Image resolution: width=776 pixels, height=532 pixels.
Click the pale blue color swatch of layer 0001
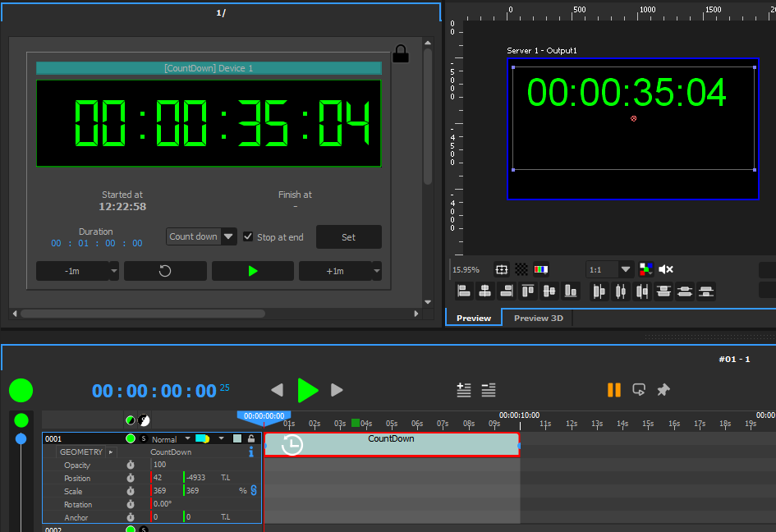tap(237, 438)
